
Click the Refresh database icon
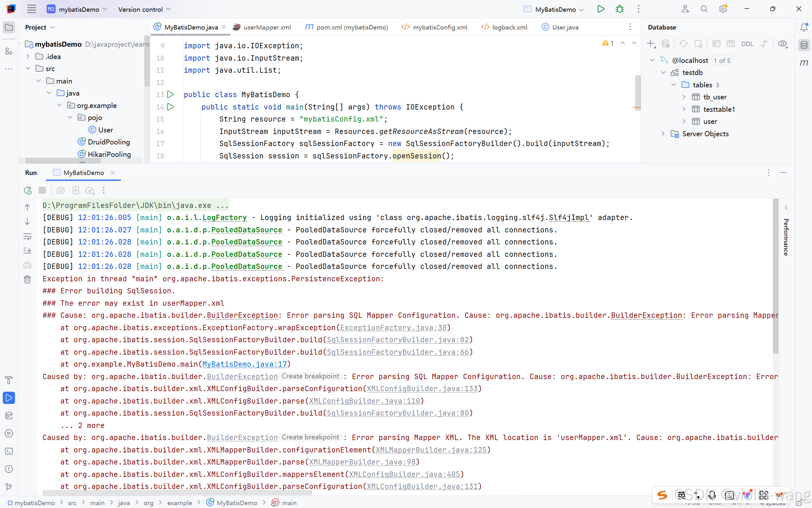click(x=683, y=44)
